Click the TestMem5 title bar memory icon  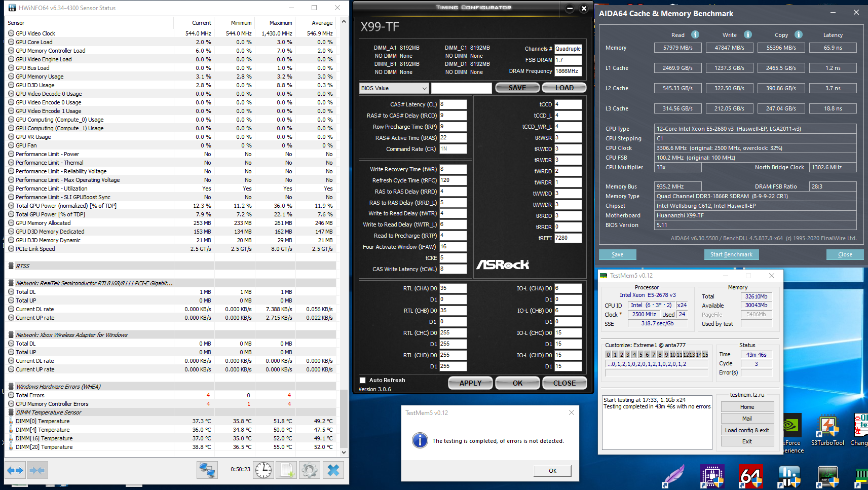[603, 276]
